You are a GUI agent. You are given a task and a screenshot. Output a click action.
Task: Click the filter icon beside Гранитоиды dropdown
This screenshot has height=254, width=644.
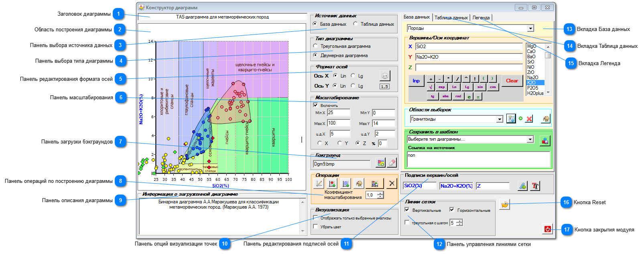click(510, 119)
